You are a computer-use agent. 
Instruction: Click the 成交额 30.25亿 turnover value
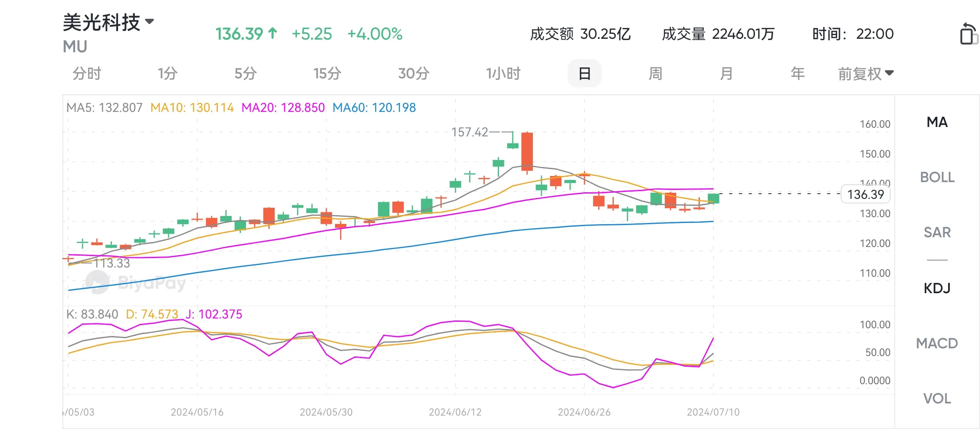[x=580, y=34]
